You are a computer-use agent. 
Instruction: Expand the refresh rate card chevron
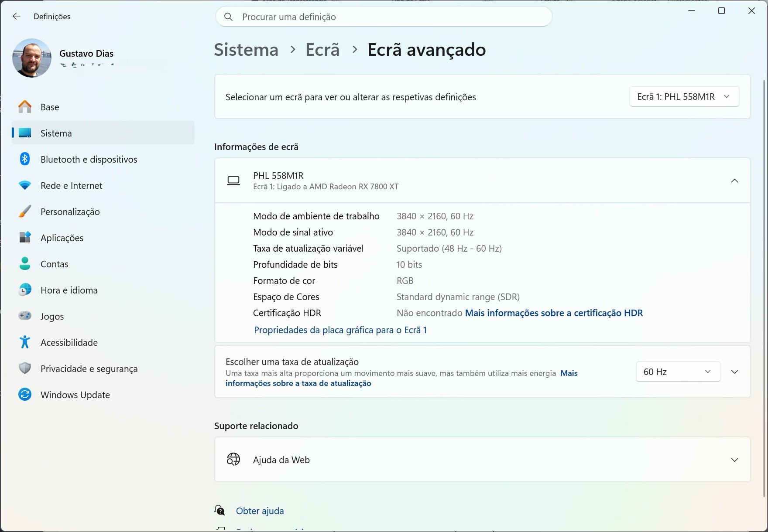click(x=734, y=372)
